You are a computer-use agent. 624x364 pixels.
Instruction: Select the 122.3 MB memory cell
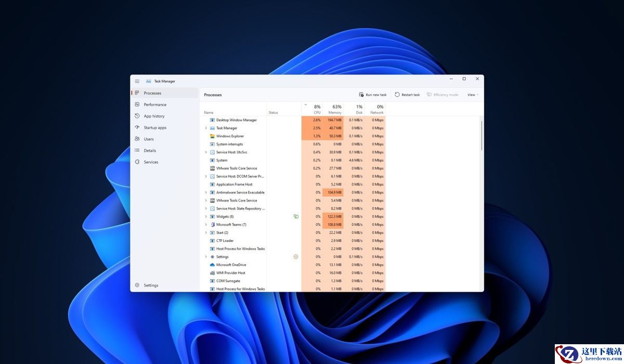pos(333,216)
